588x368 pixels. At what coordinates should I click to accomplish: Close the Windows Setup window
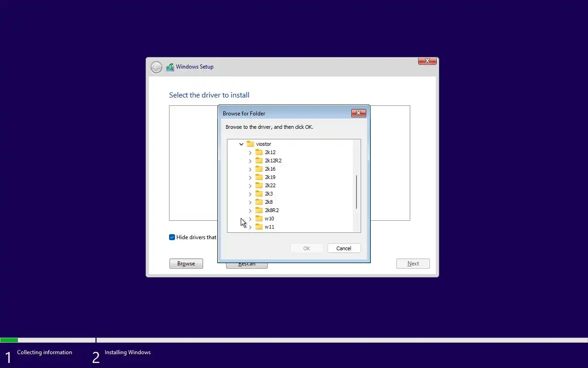click(427, 61)
